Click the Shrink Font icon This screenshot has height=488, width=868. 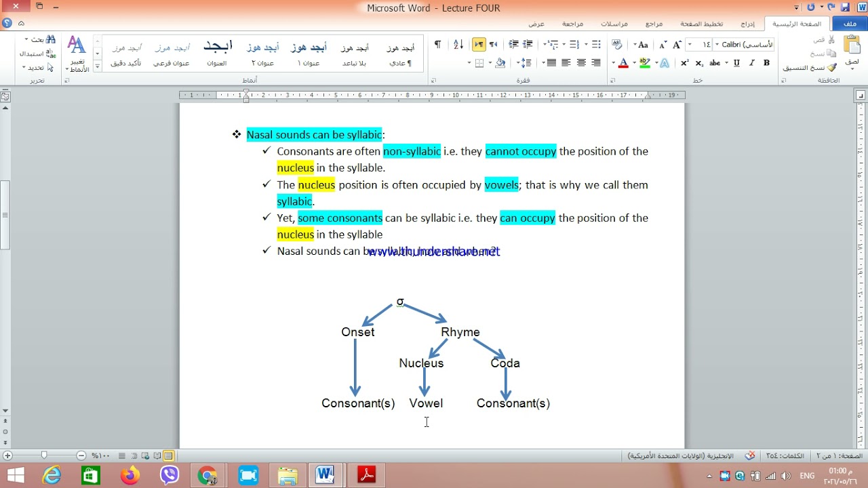coord(663,45)
